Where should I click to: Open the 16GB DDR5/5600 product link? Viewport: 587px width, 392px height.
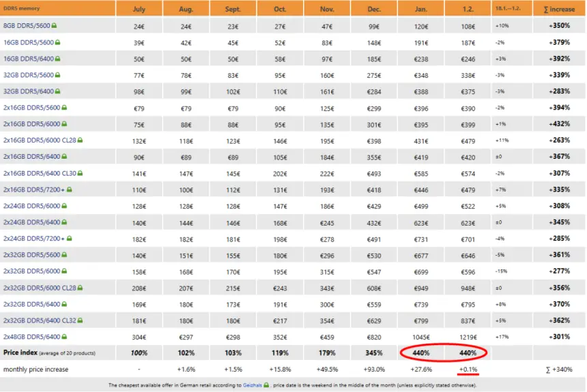pos(27,42)
